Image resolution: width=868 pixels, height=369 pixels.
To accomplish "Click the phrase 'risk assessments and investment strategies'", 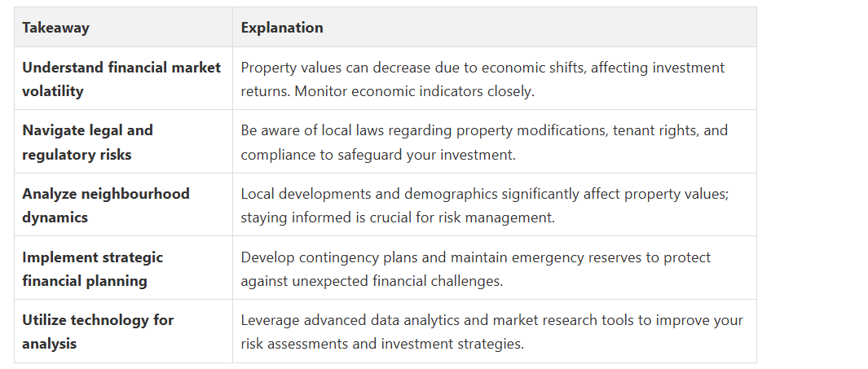I will pyautogui.click(x=382, y=344).
